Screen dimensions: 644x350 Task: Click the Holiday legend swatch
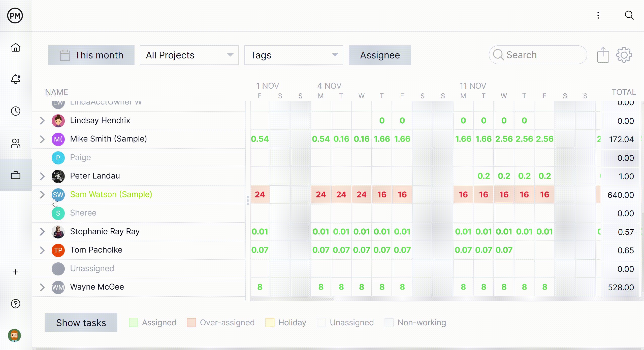point(270,322)
